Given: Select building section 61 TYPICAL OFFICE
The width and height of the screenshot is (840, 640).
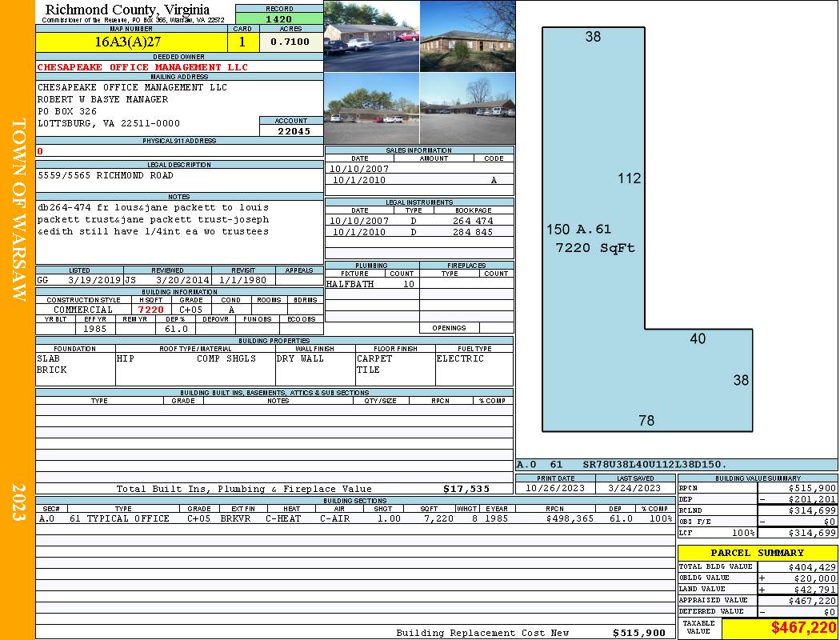Looking at the screenshot, I should pyautogui.click(x=119, y=518).
